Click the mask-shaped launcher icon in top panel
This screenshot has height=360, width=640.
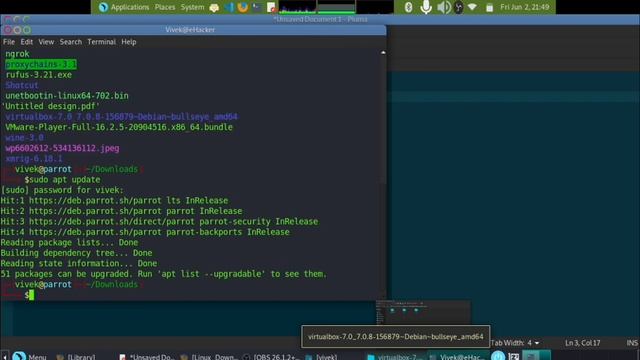tap(214, 7)
